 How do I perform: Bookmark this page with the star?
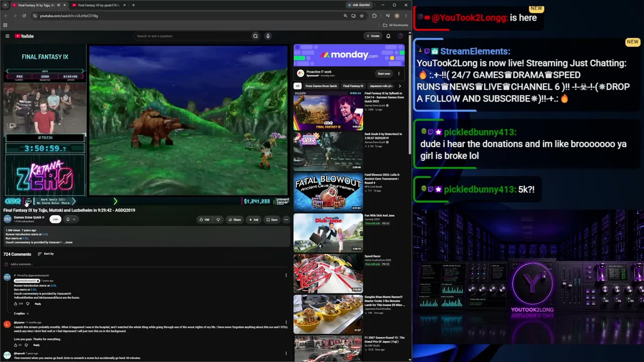click(x=361, y=16)
